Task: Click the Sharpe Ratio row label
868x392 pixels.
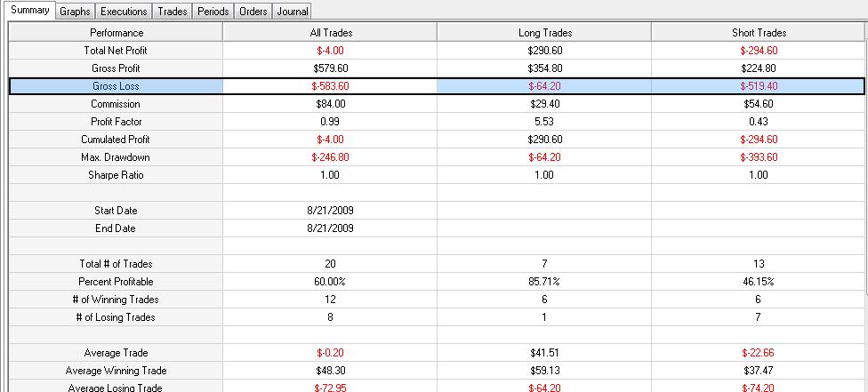Action: (x=116, y=174)
